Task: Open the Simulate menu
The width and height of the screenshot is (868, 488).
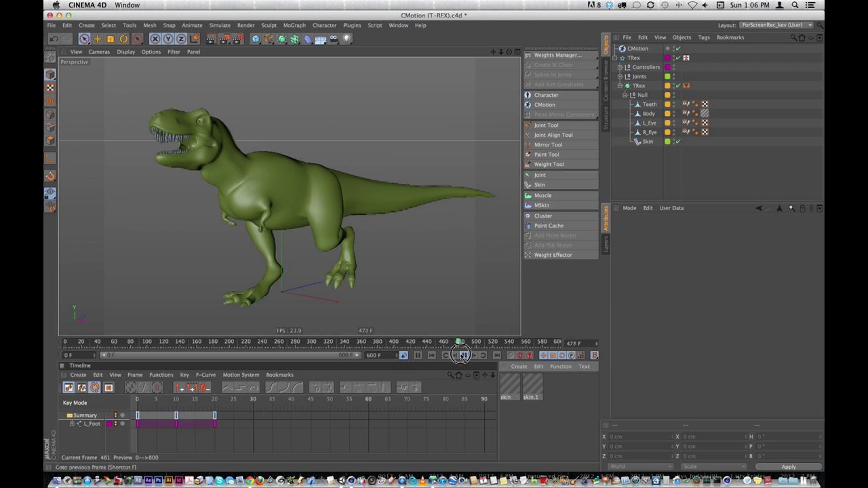Action: coord(220,25)
